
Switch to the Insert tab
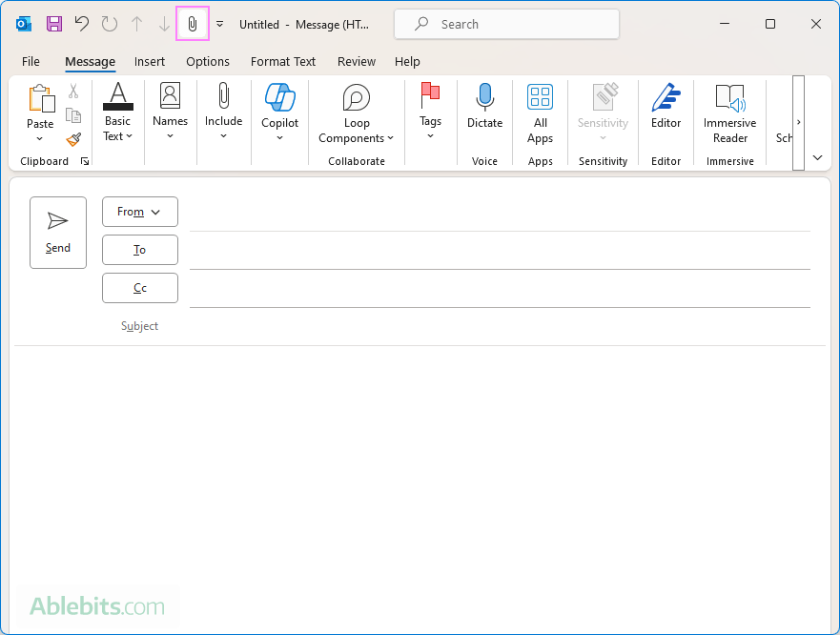click(149, 61)
